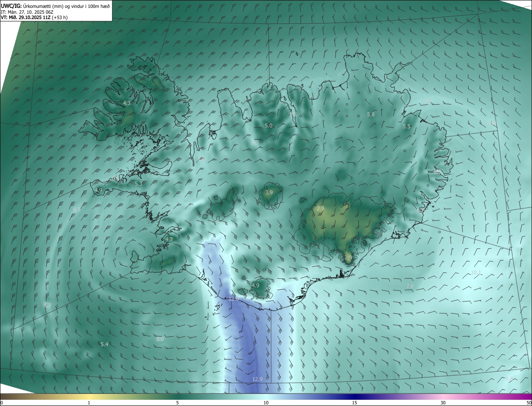This screenshot has height=406, width=532.
Task: Select the 50 tick on the colour scale
Action: (529, 403)
